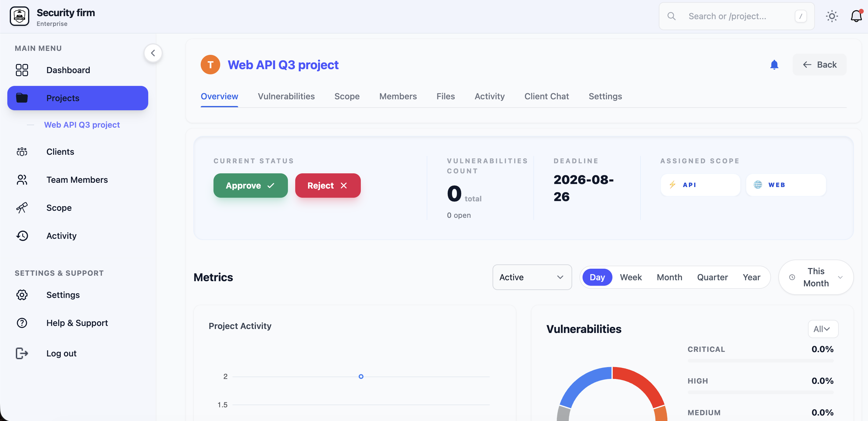Approve the project status
The height and width of the screenshot is (421, 868).
(250, 186)
